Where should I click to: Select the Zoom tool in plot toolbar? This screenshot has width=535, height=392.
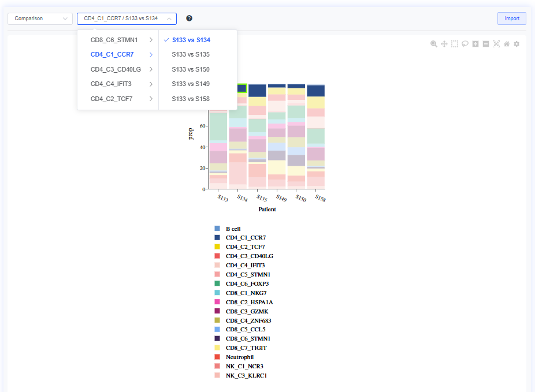(x=434, y=44)
